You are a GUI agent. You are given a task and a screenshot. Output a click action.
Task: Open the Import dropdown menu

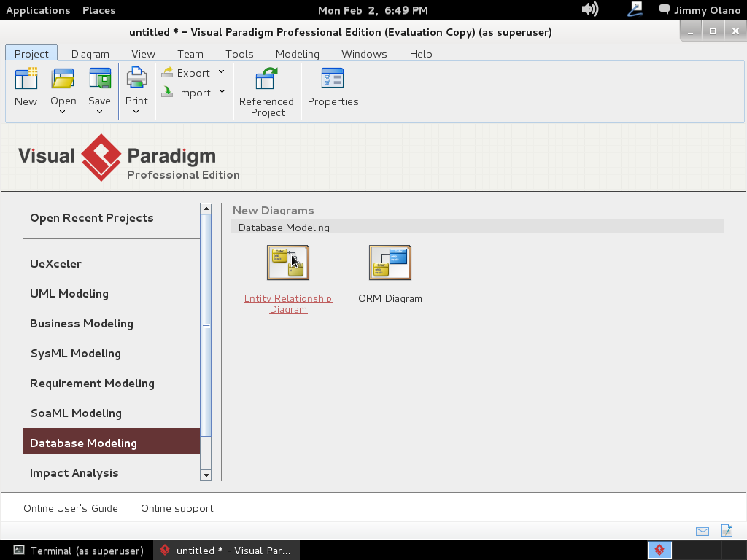222,92
